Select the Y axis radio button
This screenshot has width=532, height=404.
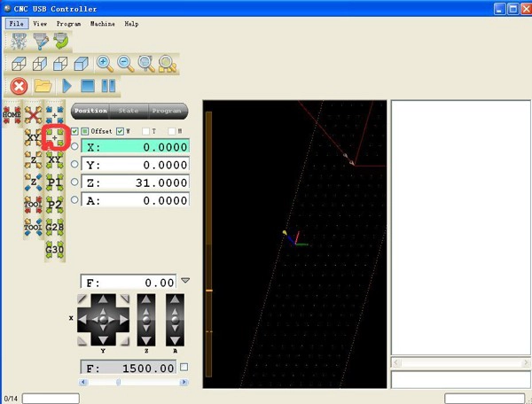(x=74, y=164)
